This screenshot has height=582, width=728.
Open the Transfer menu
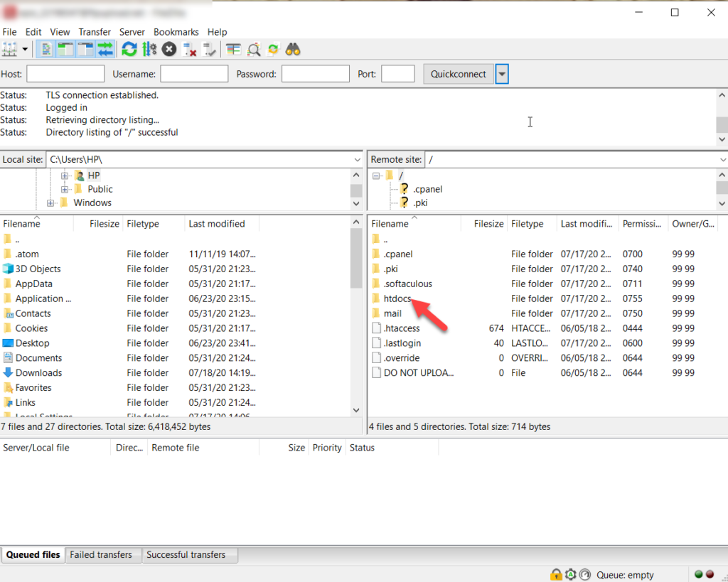[x=95, y=32]
